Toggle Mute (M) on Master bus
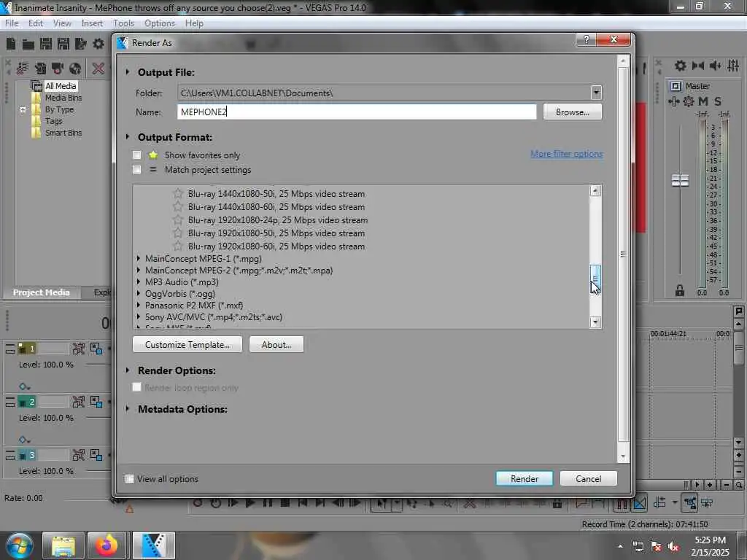 click(703, 101)
